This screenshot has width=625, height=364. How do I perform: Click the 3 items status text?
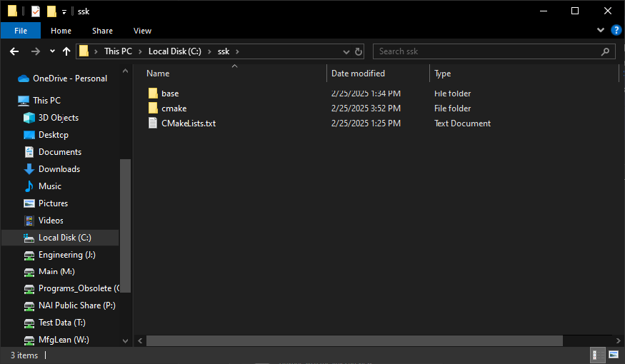[24, 355]
